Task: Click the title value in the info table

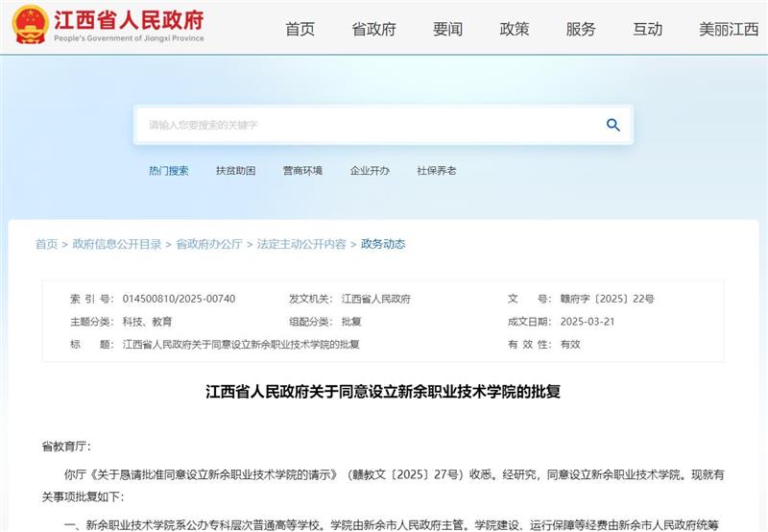Action: pyautogui.click(x=241, y=345)
